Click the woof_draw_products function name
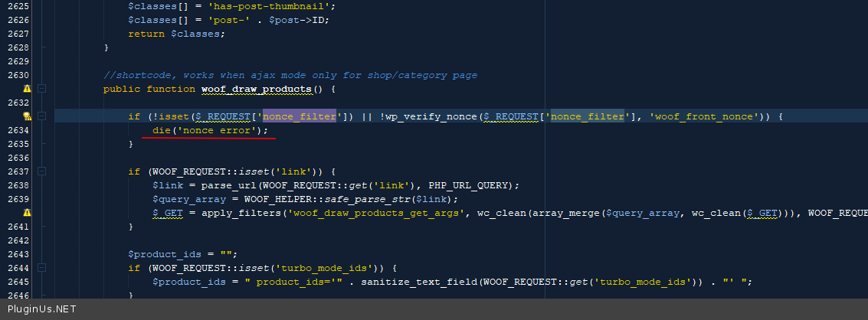Viewport: 868px width, 320px height. tap(256, 89)
